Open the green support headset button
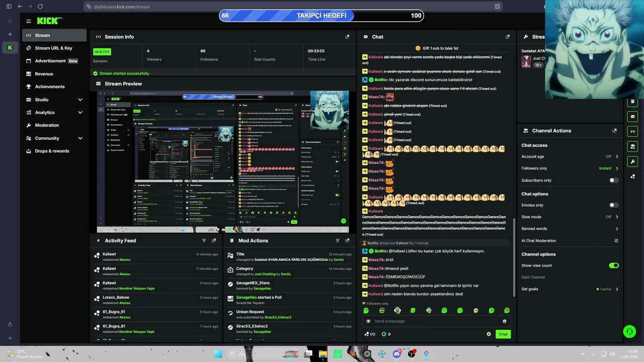This screenshot has width=644, height=362. 629,331
